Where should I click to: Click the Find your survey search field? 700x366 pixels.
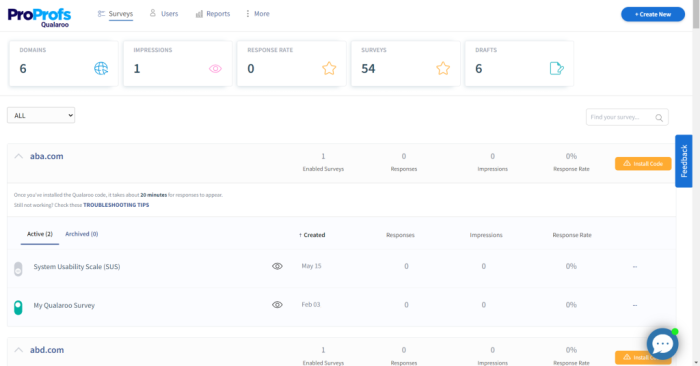tap(627, 117)
